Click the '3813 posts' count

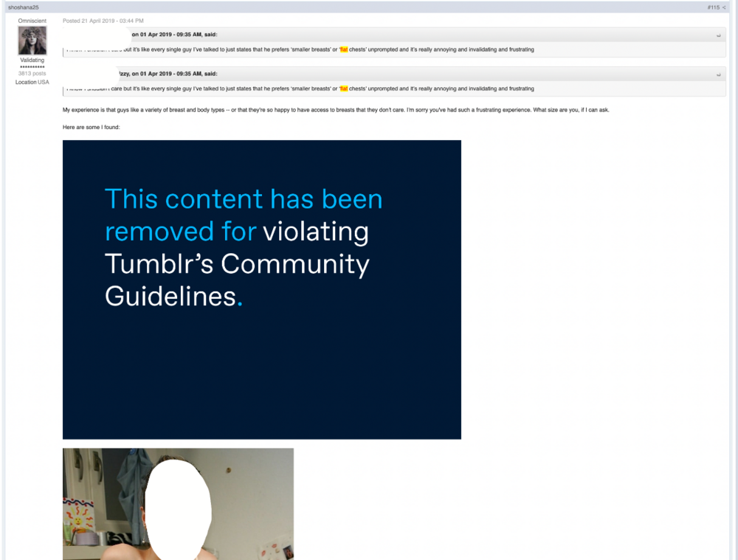click(x=32, y=73)
